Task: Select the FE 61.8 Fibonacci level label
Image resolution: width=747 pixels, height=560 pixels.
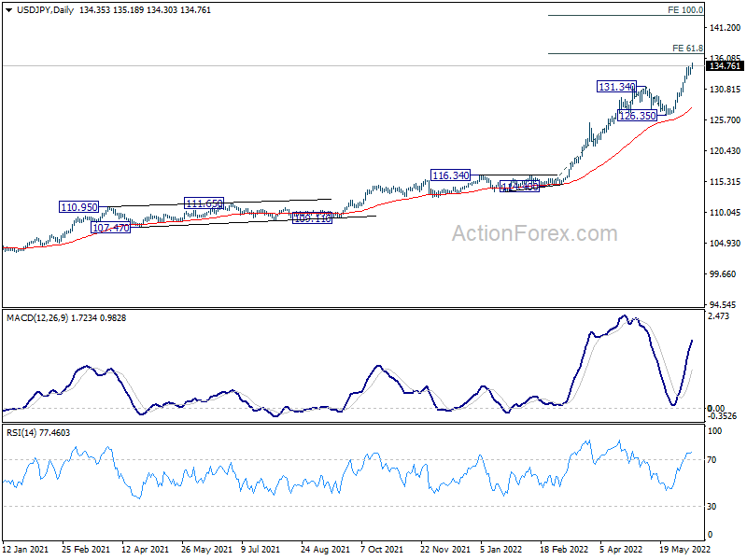Action: [x=687, y=48]
